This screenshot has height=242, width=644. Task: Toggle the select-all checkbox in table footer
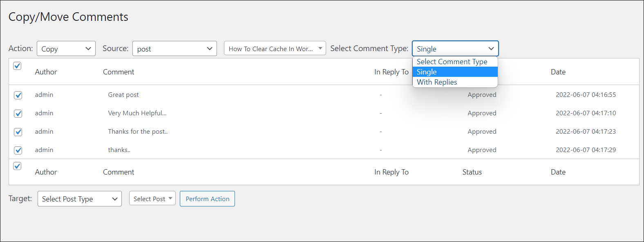coord(17,166)
